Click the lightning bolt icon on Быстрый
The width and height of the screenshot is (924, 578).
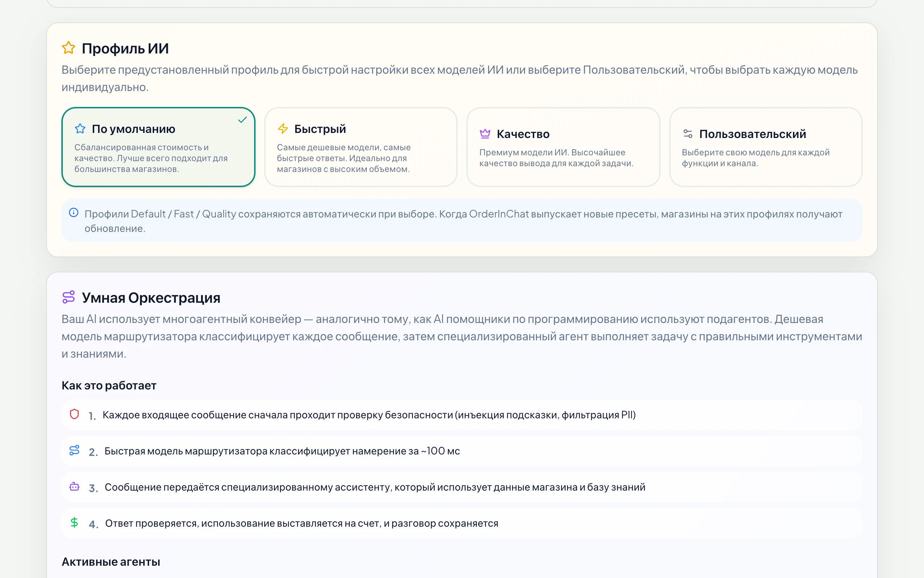pos(283,129)
